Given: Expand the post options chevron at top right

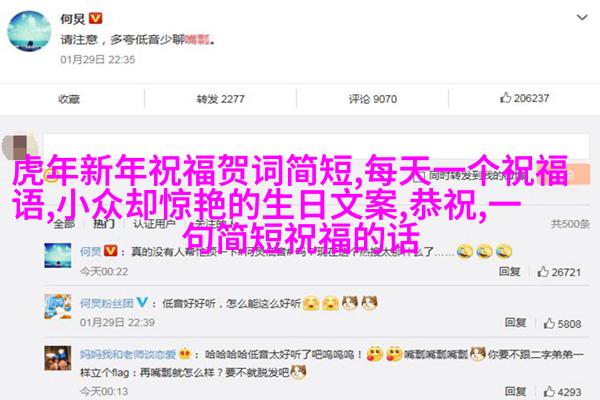Looking at the screenshot, I should (582, 18).
